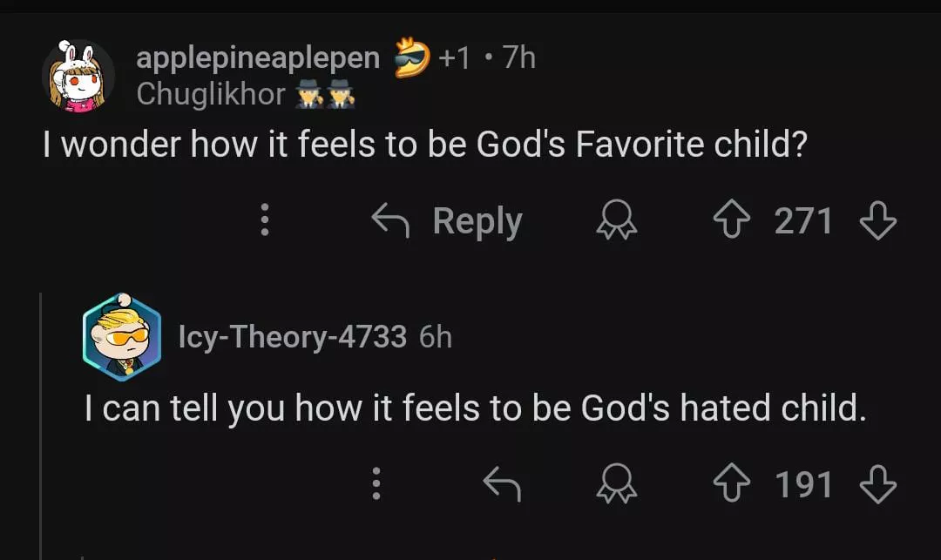This screenshot has height=560, width=941.
Task: Click reply arrow on Icy-Theory-4733's comment
Action: pyautogui.click(x=502, y=484)
